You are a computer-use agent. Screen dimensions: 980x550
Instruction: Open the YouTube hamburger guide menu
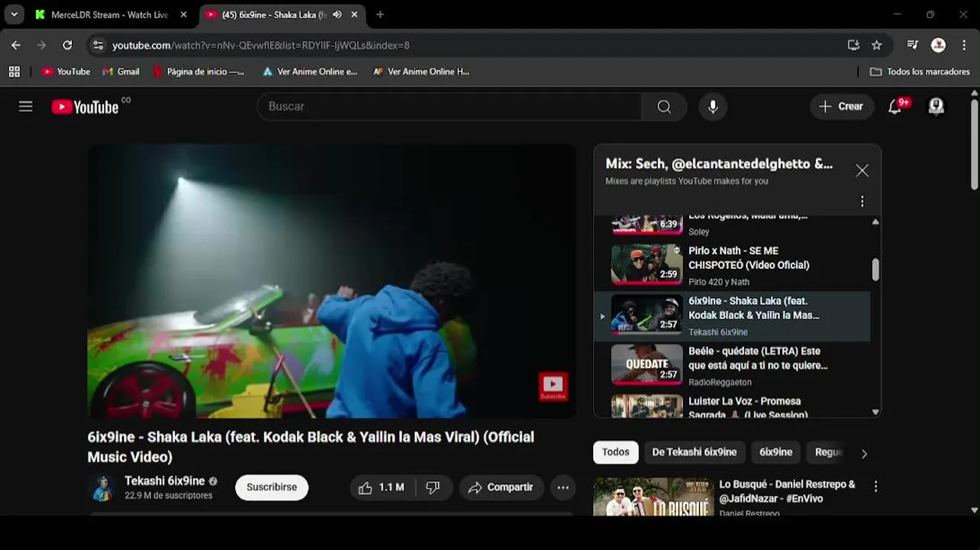click(26, 106)
